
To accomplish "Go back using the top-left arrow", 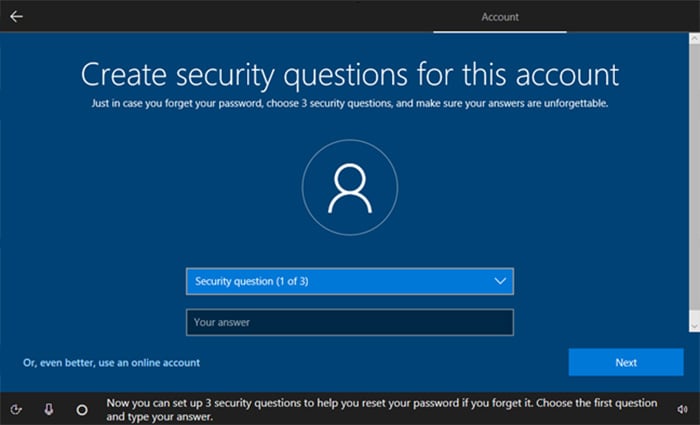I will pos(16,17).
